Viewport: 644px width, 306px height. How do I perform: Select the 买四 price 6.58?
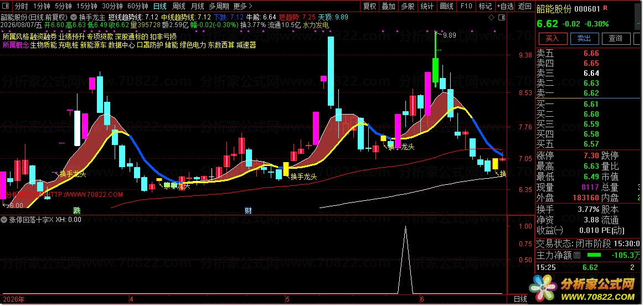591,134
